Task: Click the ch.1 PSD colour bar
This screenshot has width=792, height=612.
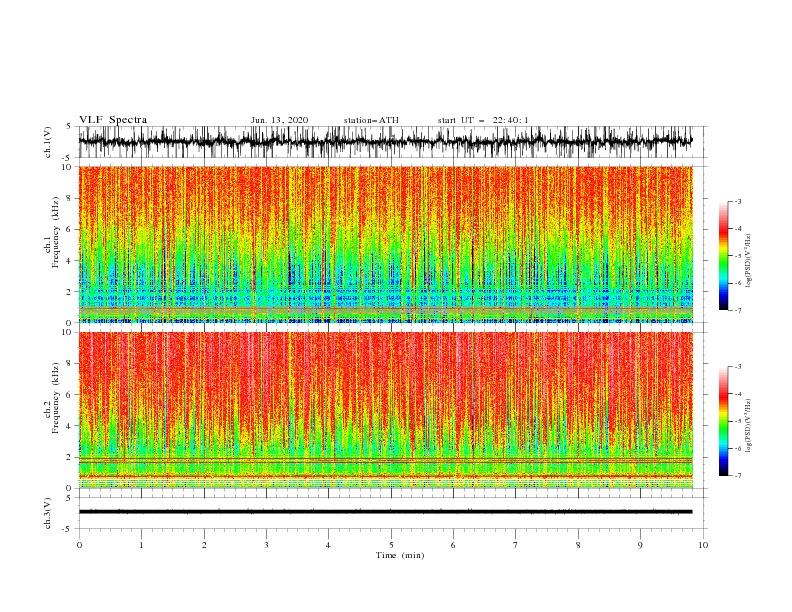Action: (723, 256)
